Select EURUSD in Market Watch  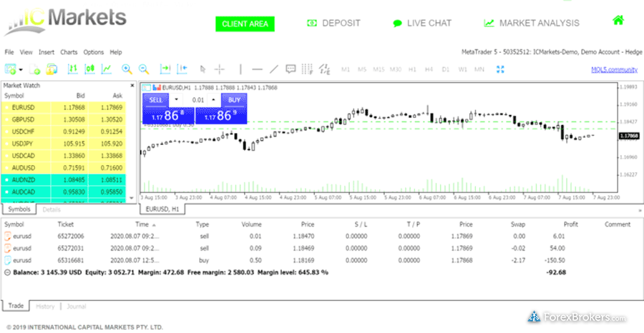coord(64,107)
